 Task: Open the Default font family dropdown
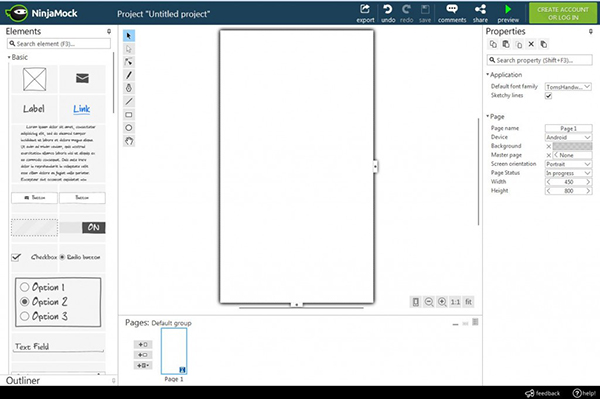coord(568,87)
